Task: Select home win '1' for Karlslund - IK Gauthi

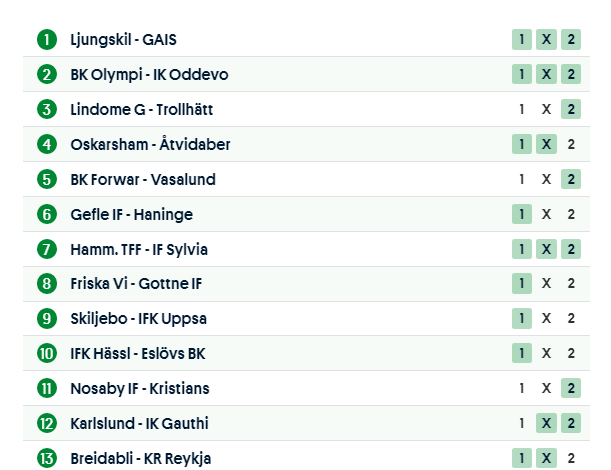Action: [521, 423]
